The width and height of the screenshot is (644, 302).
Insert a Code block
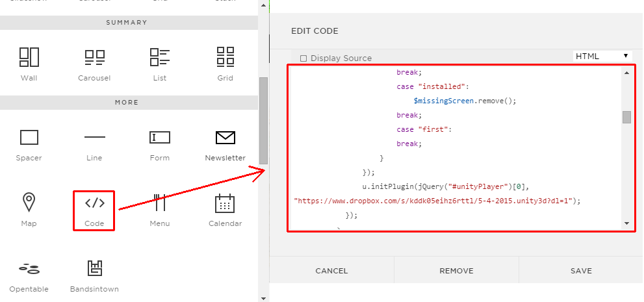click(94, 203)
